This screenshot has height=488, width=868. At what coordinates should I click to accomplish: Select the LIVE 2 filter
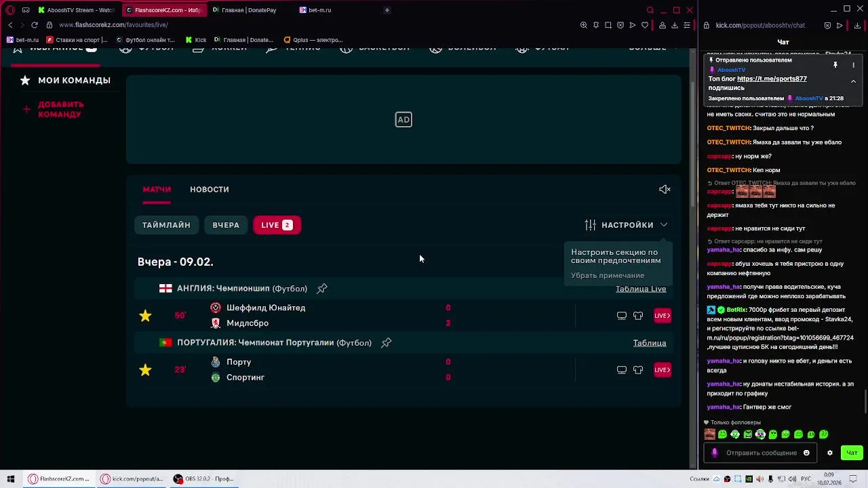pyautogui.click(x=277, y=225)
